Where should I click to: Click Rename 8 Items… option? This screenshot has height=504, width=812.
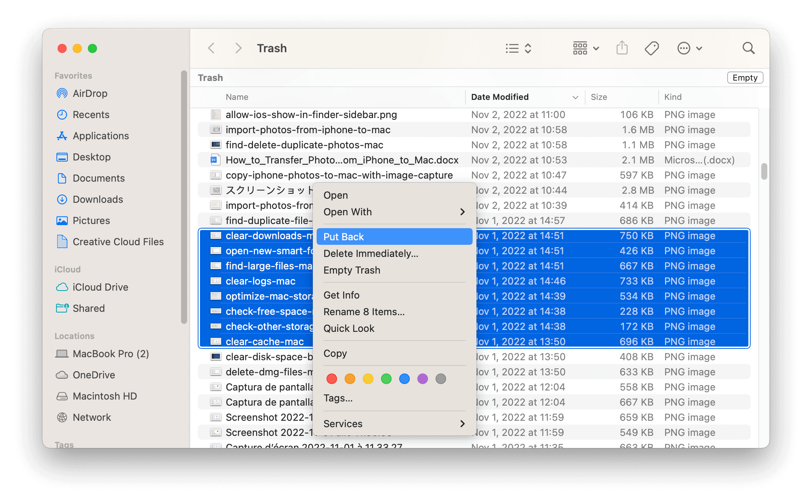(x=364, y=312)
